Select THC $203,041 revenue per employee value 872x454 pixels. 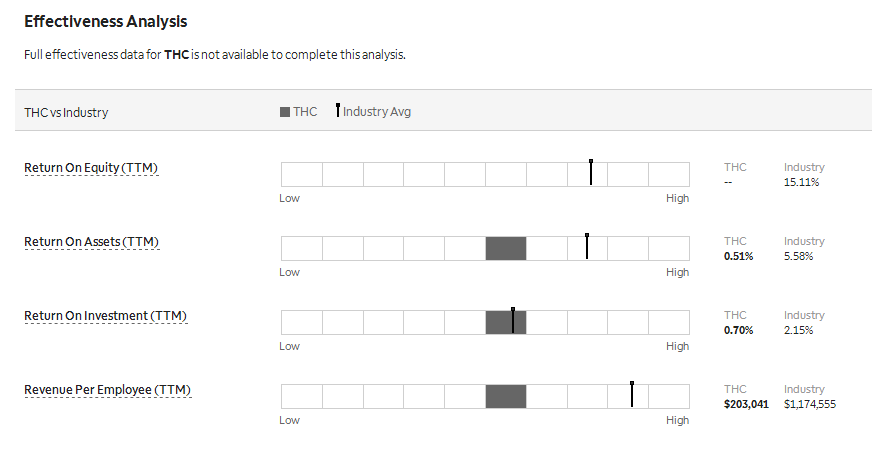[x=746, y=404]
